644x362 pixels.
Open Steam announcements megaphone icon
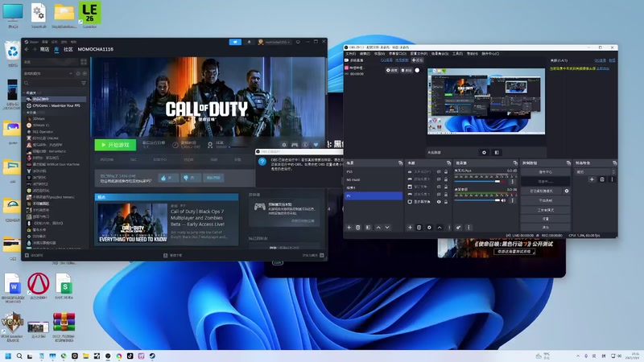pos(235,42)
